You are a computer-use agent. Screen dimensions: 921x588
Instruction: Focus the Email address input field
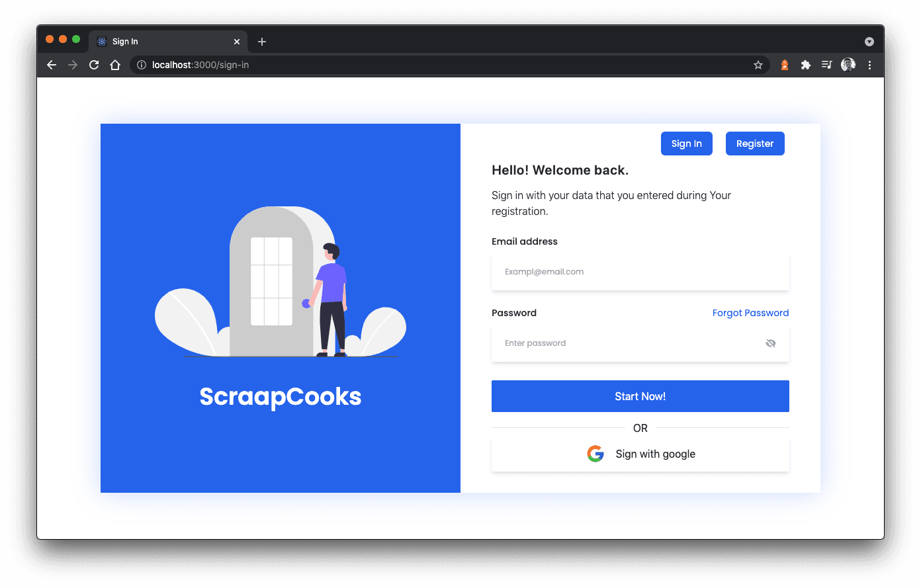[x=640, y=272]
